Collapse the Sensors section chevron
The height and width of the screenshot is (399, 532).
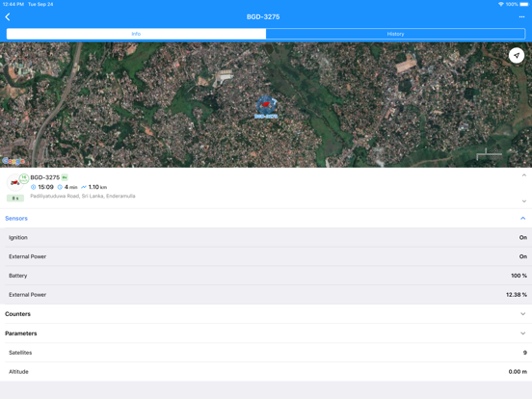click(522, 218)
